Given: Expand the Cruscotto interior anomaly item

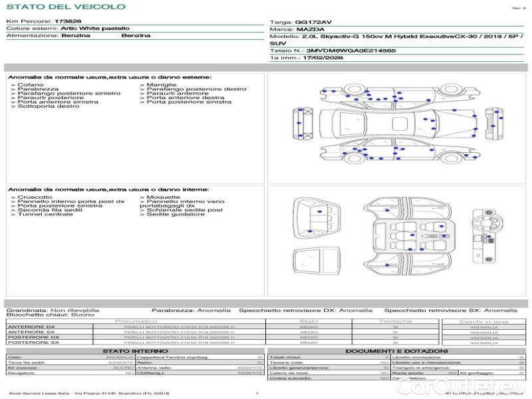Looking at the screenshot, I should click(x=35, y=197).
